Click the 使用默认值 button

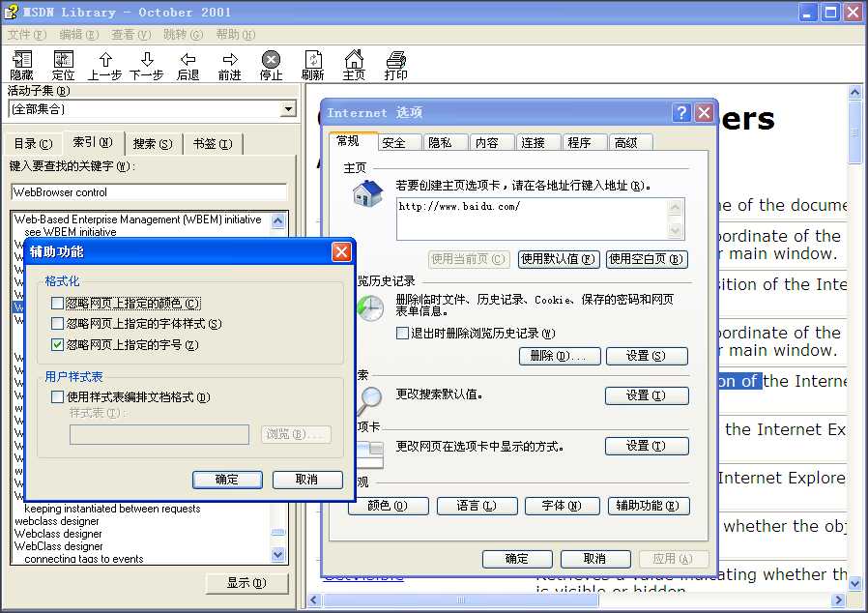coord(559,259)
